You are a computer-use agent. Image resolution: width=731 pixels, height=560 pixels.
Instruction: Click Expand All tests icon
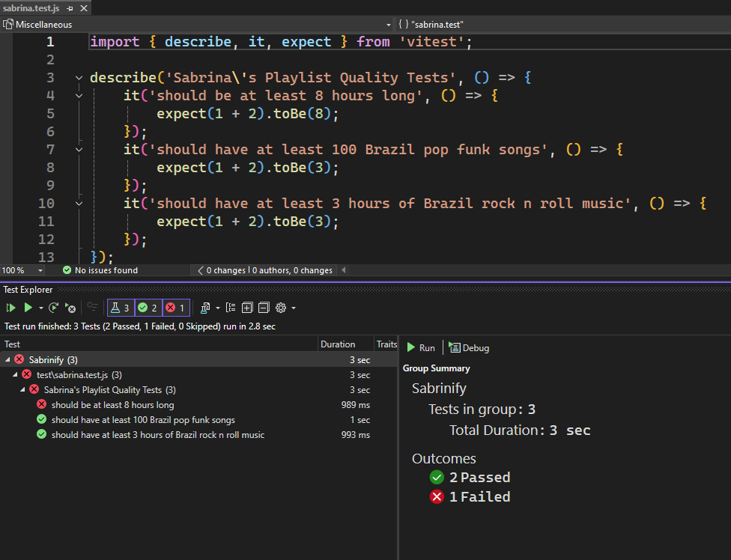(247, 308)
